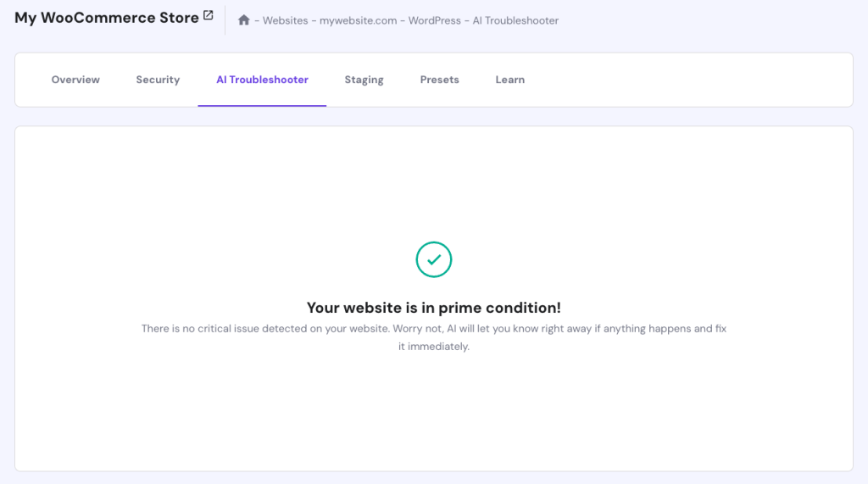Switch to the Staging tab
868x484 pixels.
coord(364,80)
